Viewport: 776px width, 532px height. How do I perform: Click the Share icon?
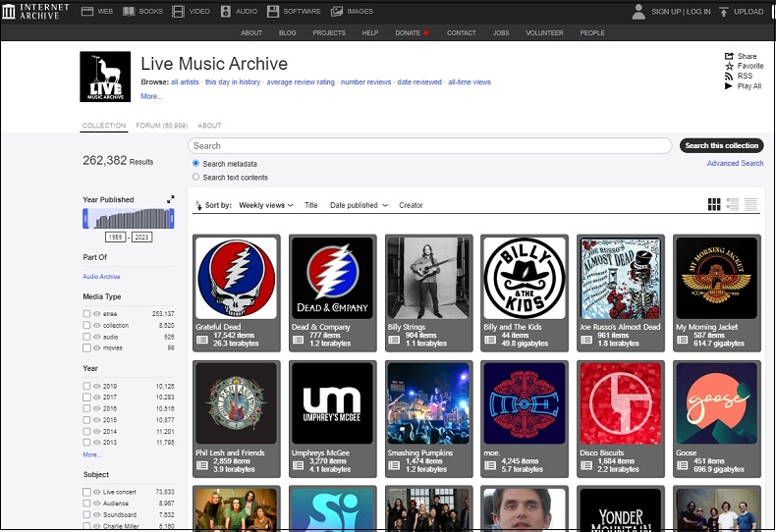[729, 56]
